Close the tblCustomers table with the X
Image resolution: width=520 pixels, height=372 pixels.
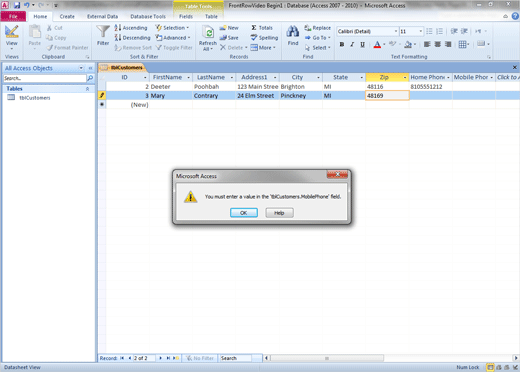click(515, 67)
